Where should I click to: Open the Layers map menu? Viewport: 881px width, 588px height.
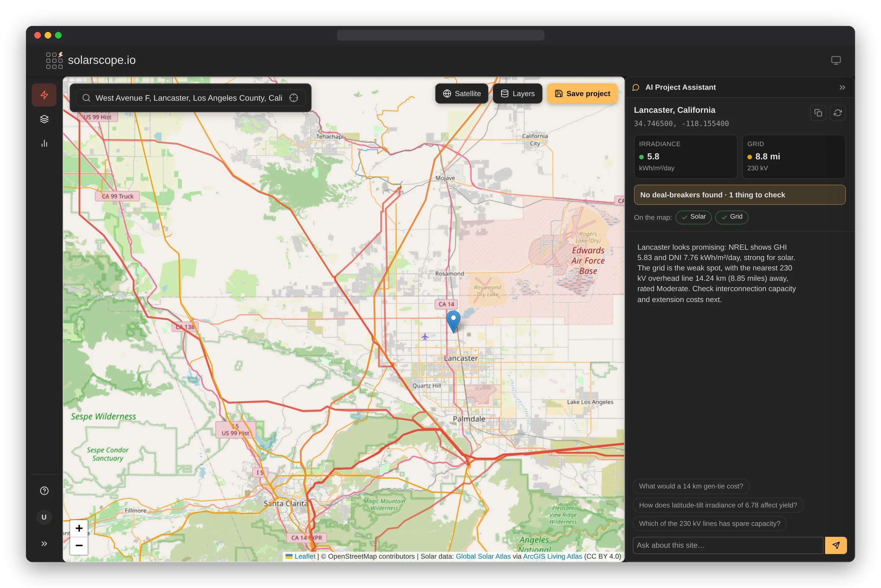518,94
